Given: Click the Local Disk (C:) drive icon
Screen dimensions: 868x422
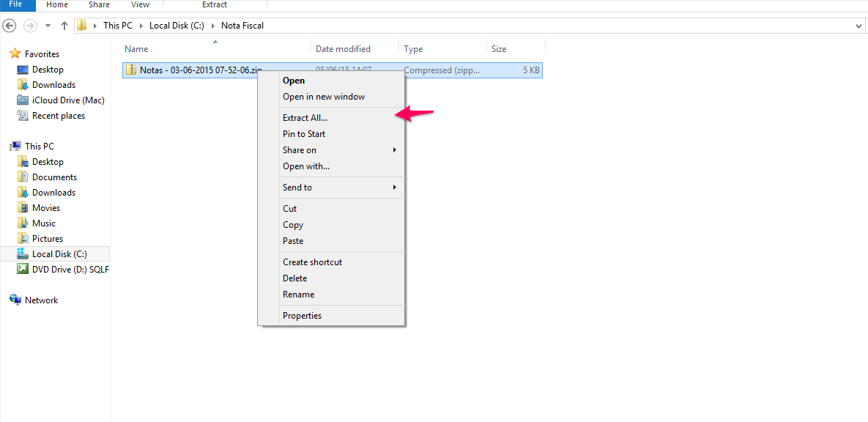Looking at the screenshot, I should 23,253.
